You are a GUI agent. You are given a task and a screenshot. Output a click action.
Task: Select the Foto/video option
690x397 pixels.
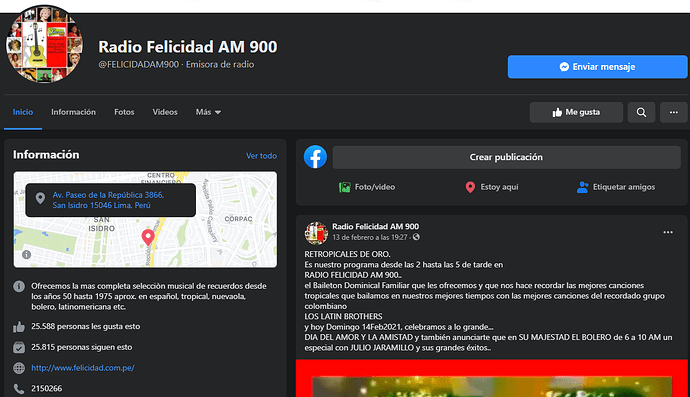pos(367,187)
